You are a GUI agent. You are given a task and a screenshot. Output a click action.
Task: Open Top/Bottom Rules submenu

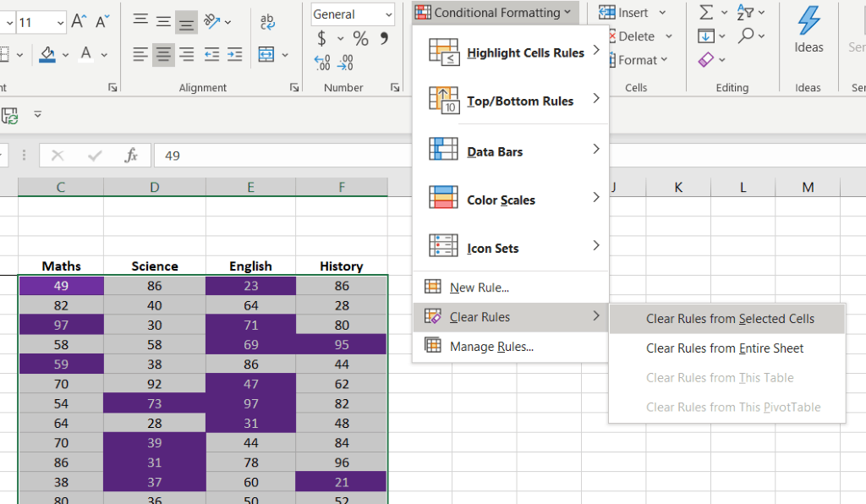[x=511, y=101]
